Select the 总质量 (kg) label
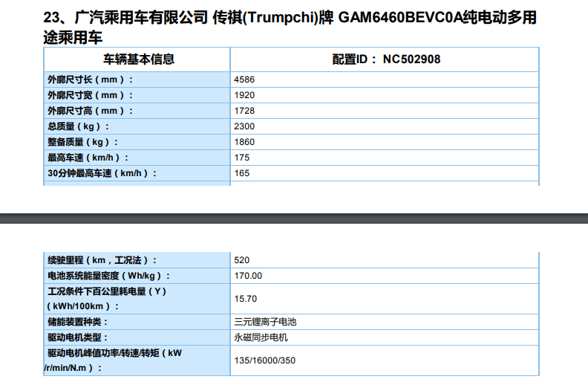 (78, 126)
